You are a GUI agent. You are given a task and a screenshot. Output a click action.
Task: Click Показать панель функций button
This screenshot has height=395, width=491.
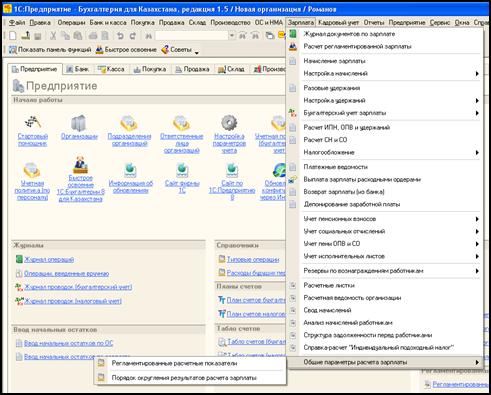coord(50,50)
